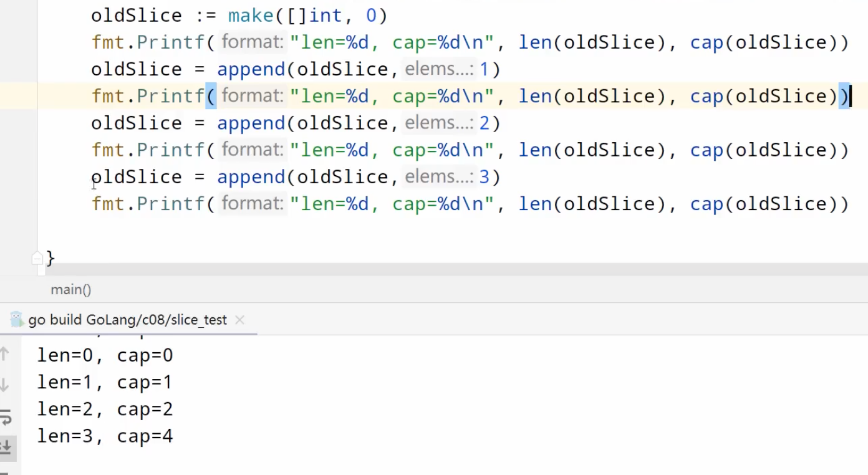Image resolution: width=868 pixels, height=475 pixels.
Task: Click the make([]int, 0) call
Action: point(308,15)
